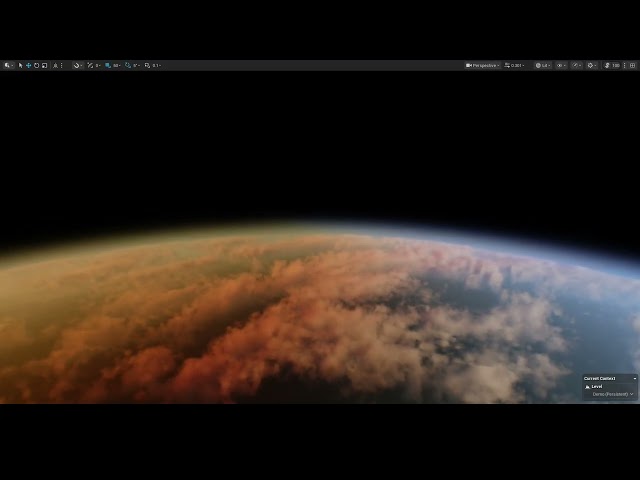The height and width of the screenshot is (480, 640).
Task: Choose the Translate move gizmo tool
Action: tap(29, 65)
